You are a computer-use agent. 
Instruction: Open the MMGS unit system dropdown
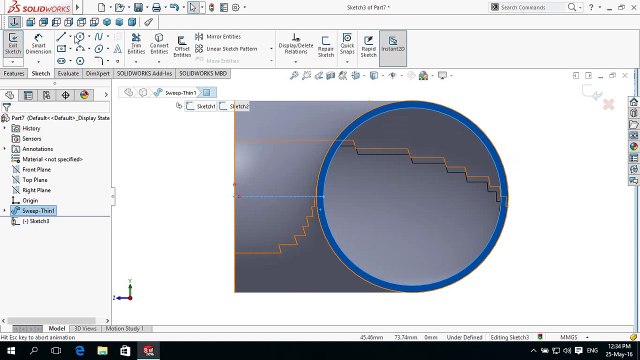587,338
